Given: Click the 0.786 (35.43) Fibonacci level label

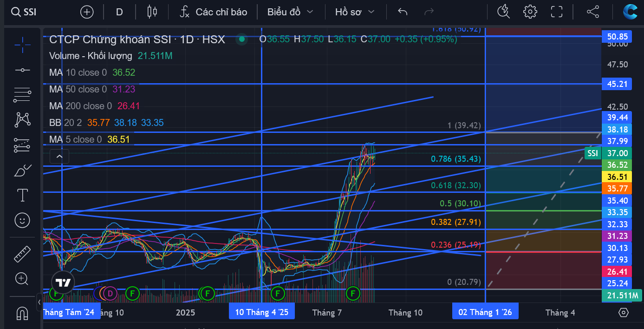Looking at the screenshot, I should point(456,159).
